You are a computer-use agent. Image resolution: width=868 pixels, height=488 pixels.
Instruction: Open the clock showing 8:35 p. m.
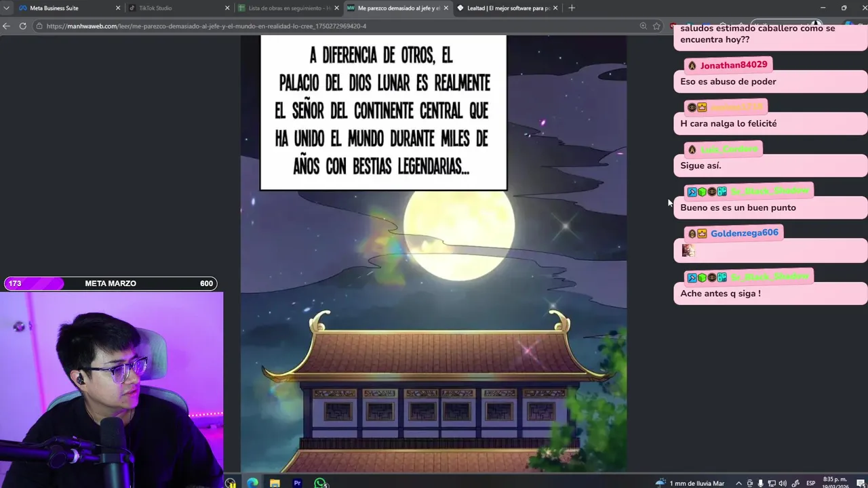835,483
